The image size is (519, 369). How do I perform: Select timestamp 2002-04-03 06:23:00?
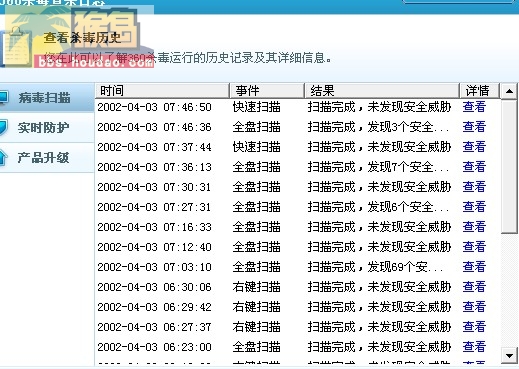point(154,347)
